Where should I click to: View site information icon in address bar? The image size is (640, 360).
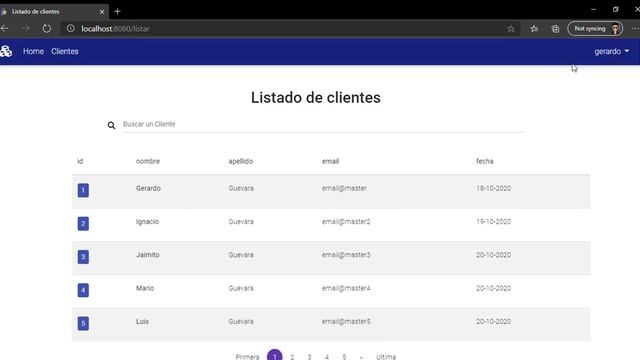click(71, 29)
